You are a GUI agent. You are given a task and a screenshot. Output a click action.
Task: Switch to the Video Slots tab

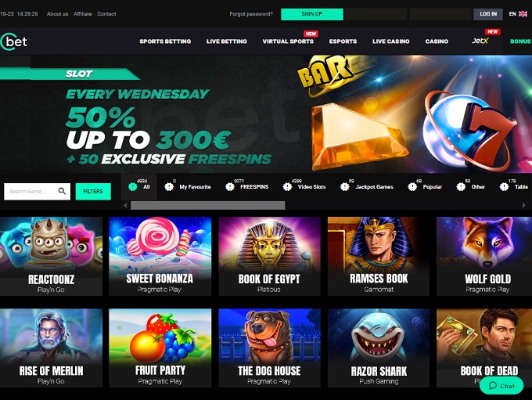pos(311,187)
